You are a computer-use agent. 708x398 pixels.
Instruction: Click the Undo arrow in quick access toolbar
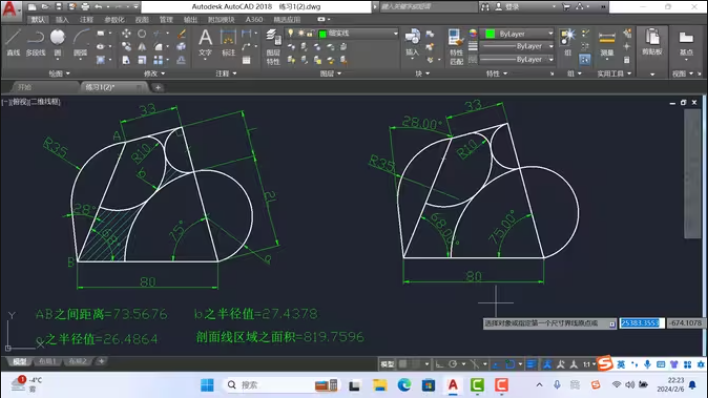[98, 7]
